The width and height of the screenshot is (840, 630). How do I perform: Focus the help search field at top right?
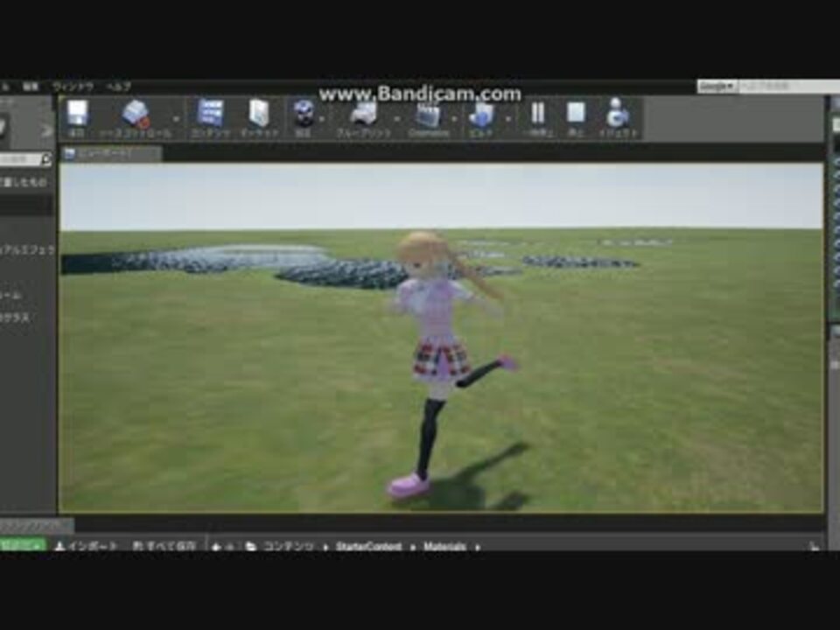789,87
